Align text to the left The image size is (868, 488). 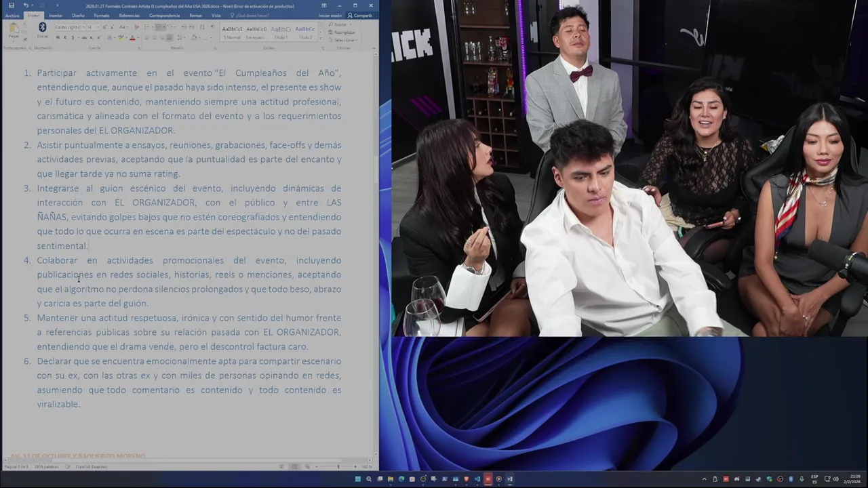coord(146,37)
